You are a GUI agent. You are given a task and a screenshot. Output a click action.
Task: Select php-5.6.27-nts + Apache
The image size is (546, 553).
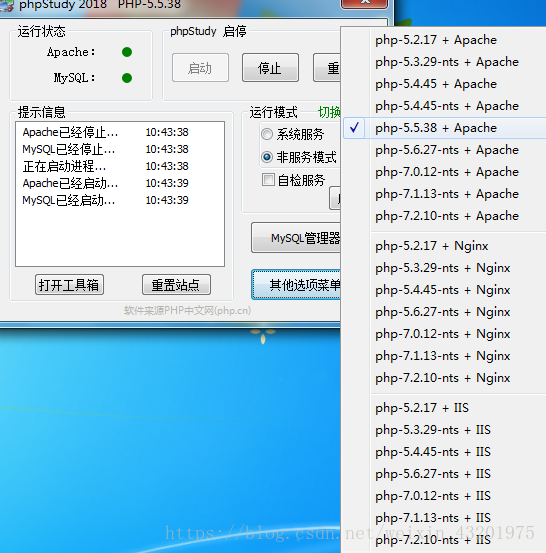[444, 150]
